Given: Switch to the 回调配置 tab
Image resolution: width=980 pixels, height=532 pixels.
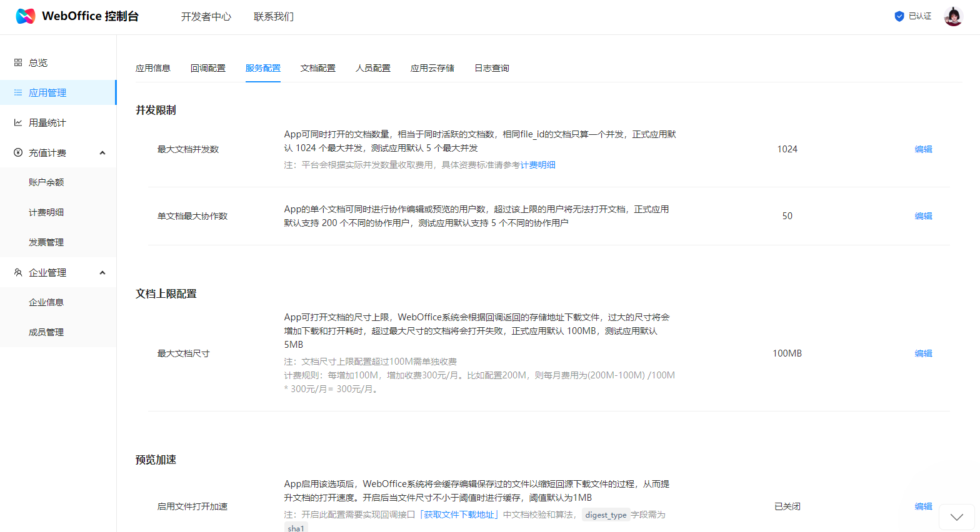Looking at the screenshot, I should [x=208, y=68].
